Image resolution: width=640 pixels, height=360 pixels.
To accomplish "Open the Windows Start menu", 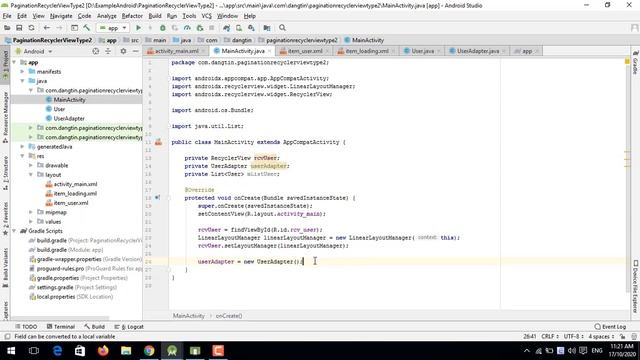I will coord(11,351).
